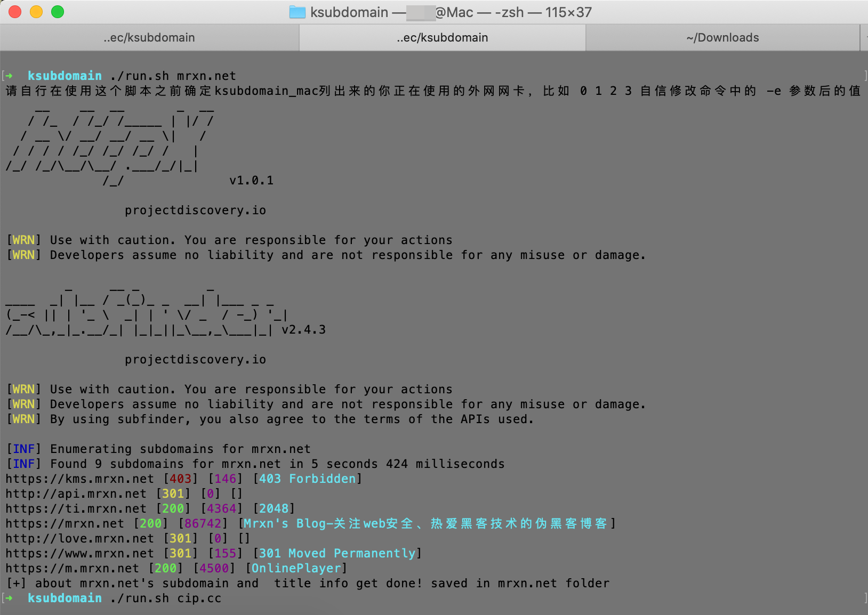Click the https://mrxn.net URL with 86742 length
The width and height of the screenshot is (868, 615).
point(65,524)
